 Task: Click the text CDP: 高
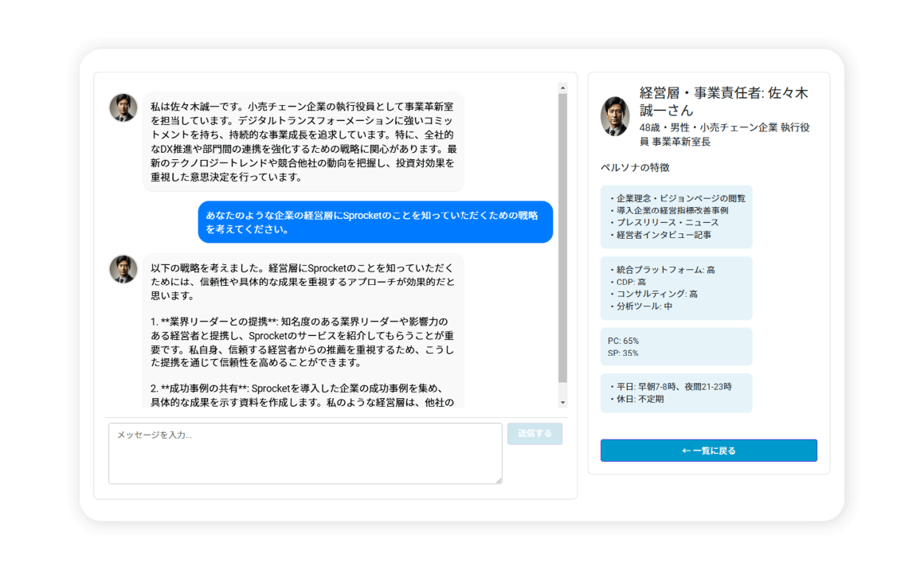tap(631, 282)
